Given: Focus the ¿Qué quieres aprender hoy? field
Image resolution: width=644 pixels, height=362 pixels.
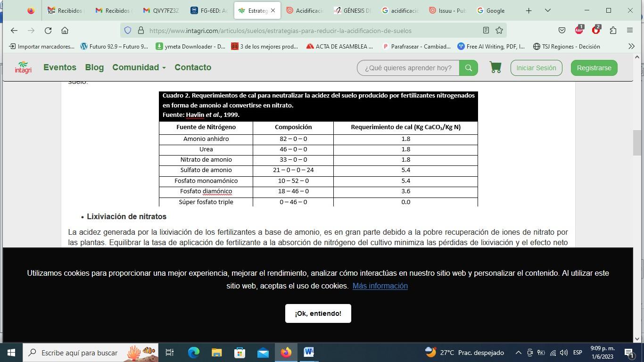Looking at the screenshot, I should pyautogui.click(x=408, y=68).
